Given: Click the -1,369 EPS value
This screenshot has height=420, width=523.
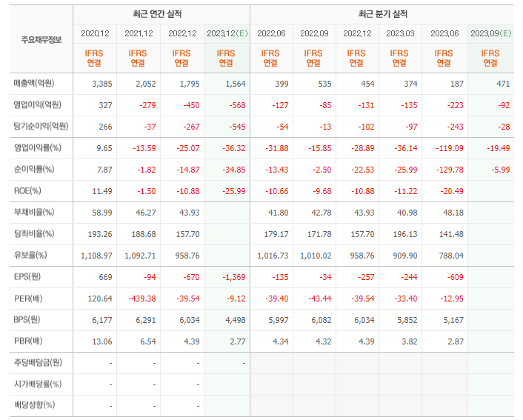Looking at the screenshot, I should click(x=234, y=277).
